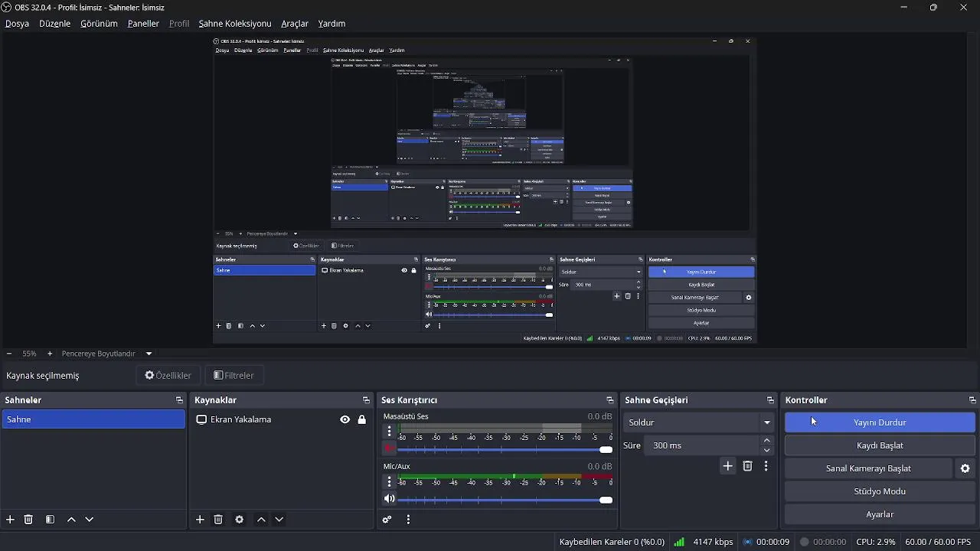Undock the Sahneler panel
Screen dimensions: 980x551
179,400
